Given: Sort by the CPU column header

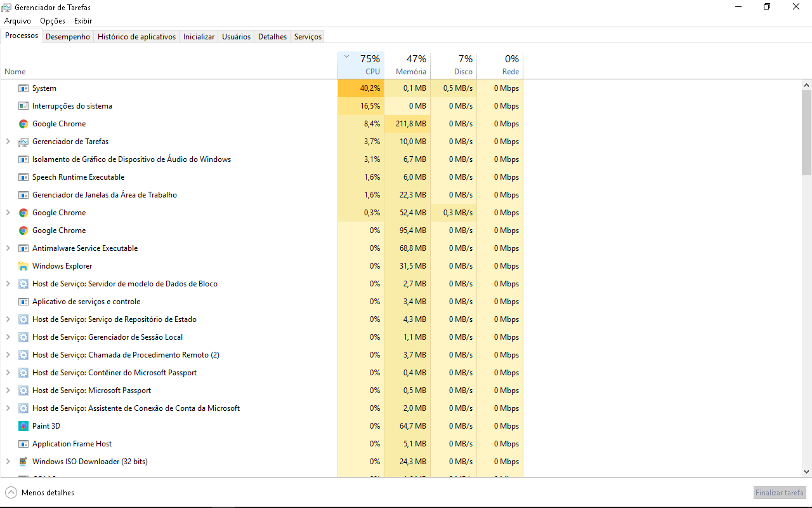Looking at the screenshot, I should point(361,65).
